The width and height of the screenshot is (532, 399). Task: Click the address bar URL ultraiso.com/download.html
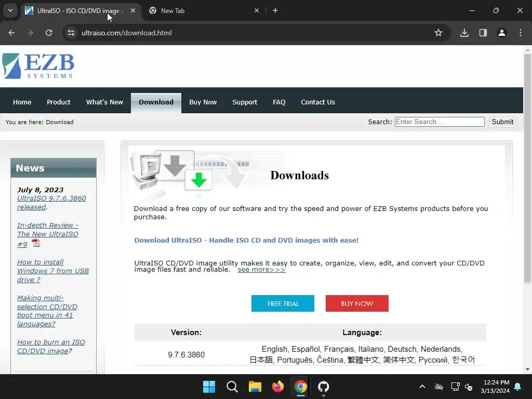tap(127, 33)
